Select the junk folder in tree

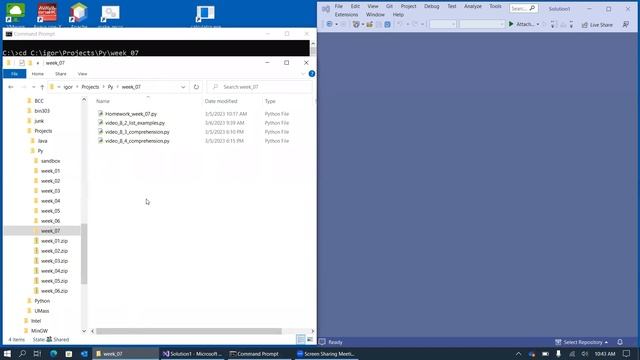tap(39, 121)
